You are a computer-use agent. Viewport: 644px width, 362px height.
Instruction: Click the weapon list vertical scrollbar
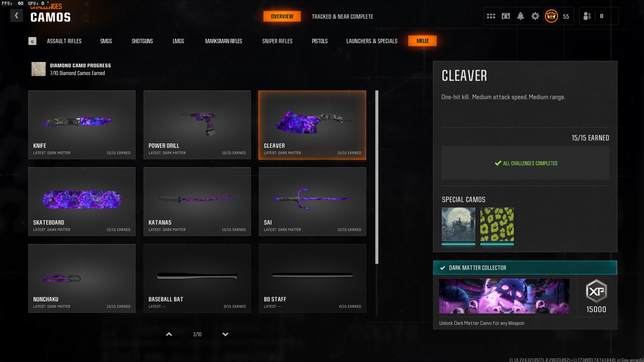[x=377, y=177]
